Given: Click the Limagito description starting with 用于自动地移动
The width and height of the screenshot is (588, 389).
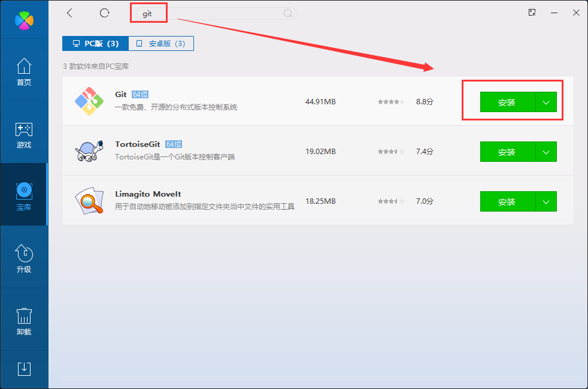Looking at the screenshot, I should 205,207.
